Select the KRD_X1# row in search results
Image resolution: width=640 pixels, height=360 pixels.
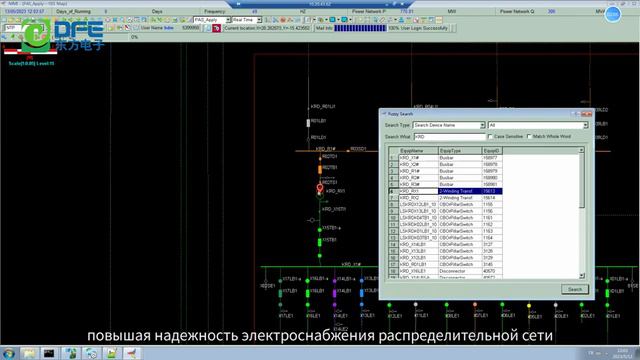445,158
